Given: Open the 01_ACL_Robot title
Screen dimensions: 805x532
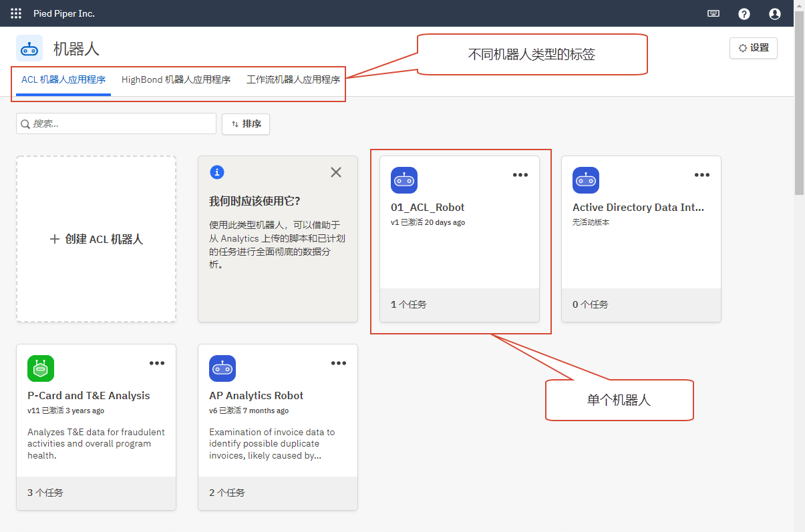Looking at the screenshot, I should point(428,208).
